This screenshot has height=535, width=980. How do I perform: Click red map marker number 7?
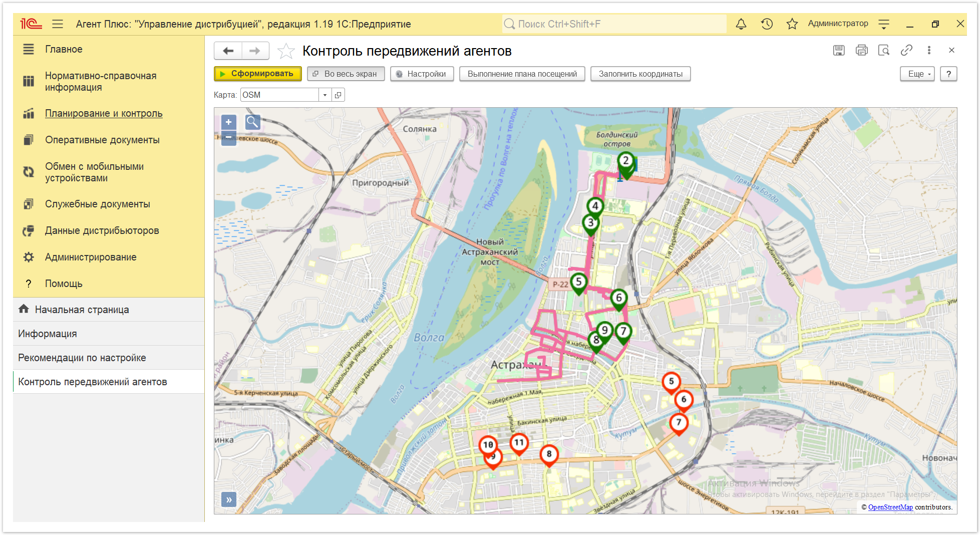click(679, 424)
